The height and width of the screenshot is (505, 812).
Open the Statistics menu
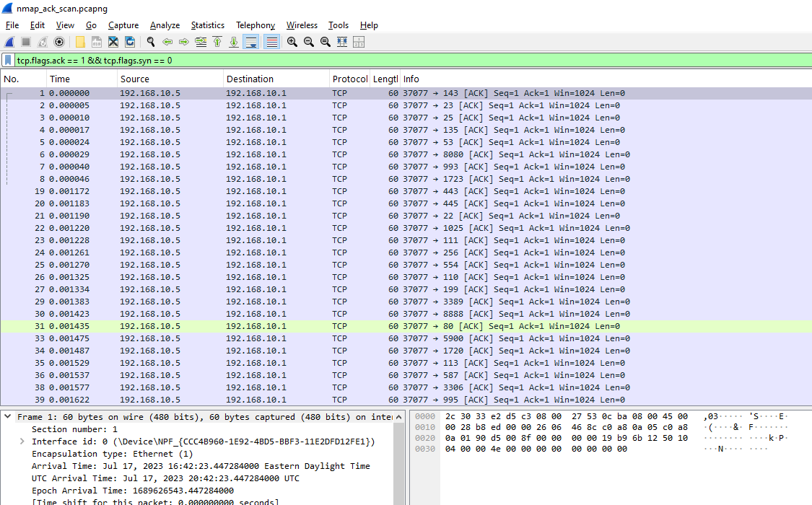(207, 25)
